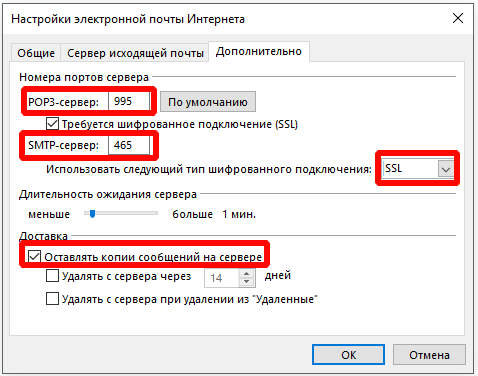Expand encryption dropdown via its arrow

446,169
